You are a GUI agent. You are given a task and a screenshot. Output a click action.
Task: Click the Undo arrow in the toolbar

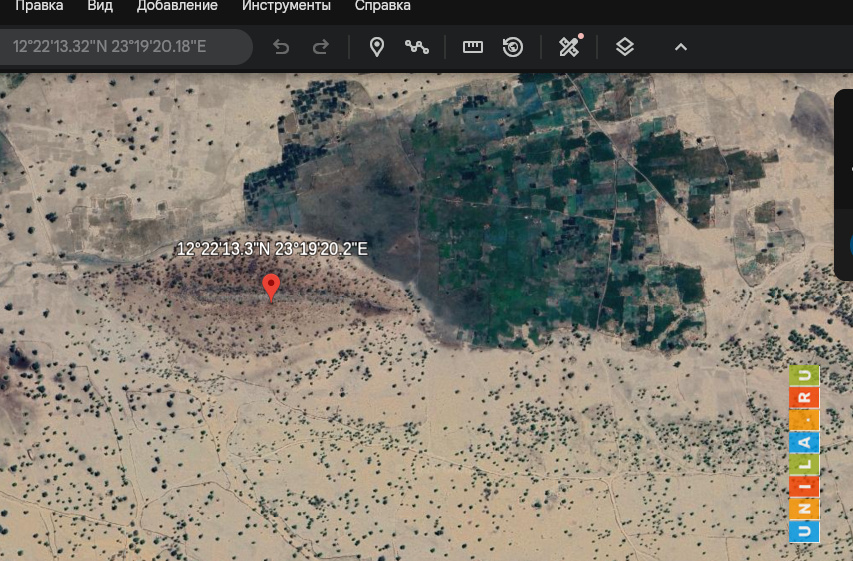281,47
